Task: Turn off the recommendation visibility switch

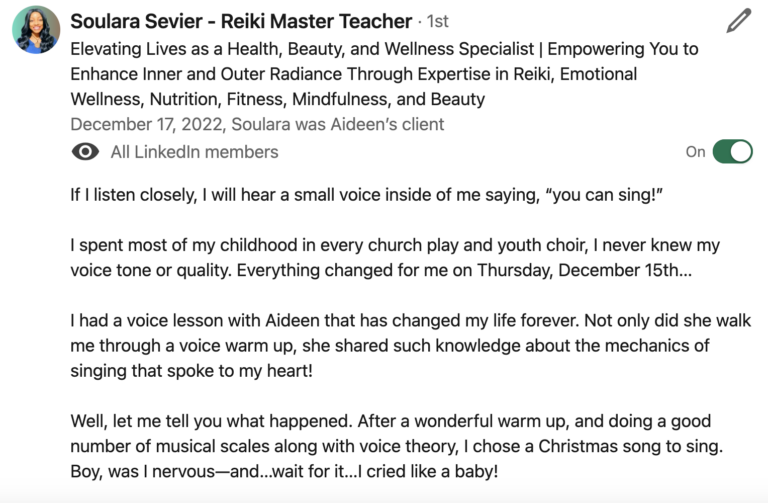Action: point(734,152)
